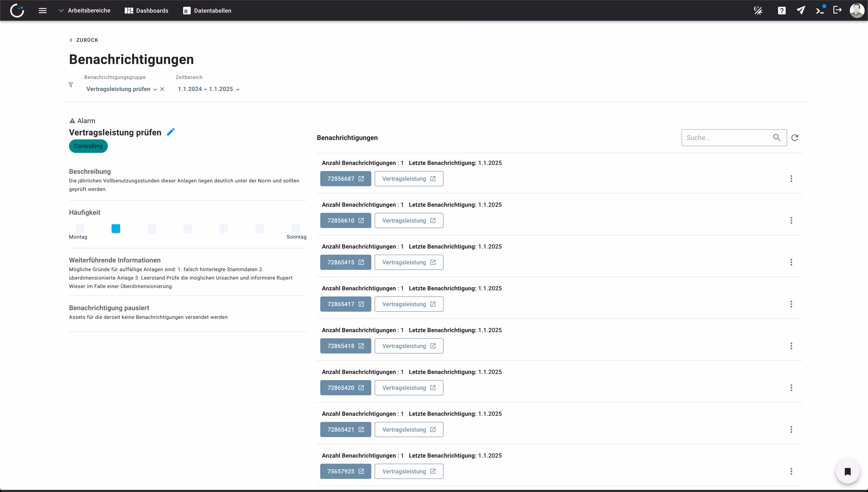The width and height of the screenshot is (868, 492).
Task: Open asset 72856610
Action: 346,220
